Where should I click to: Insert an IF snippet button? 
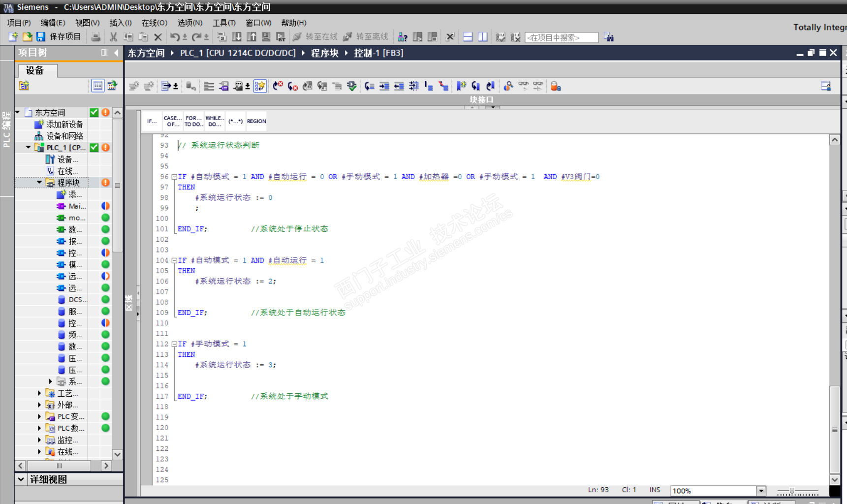152,121
